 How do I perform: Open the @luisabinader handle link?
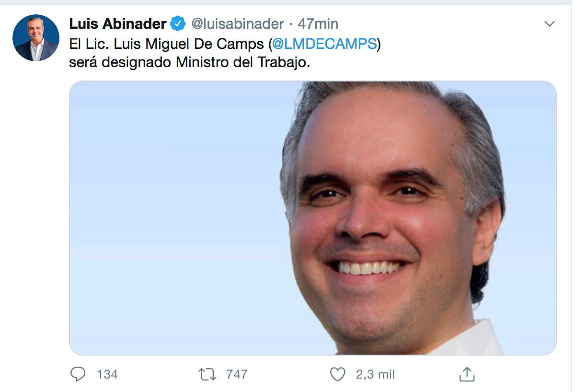click(x=238, y=23)
